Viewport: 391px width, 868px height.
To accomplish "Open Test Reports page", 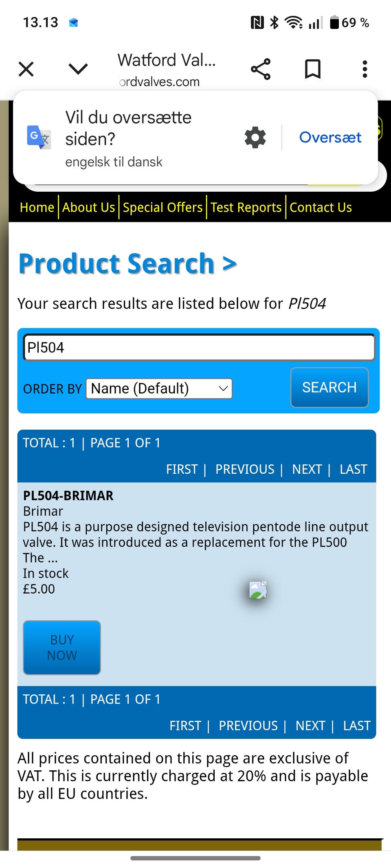I will click(x=246, y=208).
